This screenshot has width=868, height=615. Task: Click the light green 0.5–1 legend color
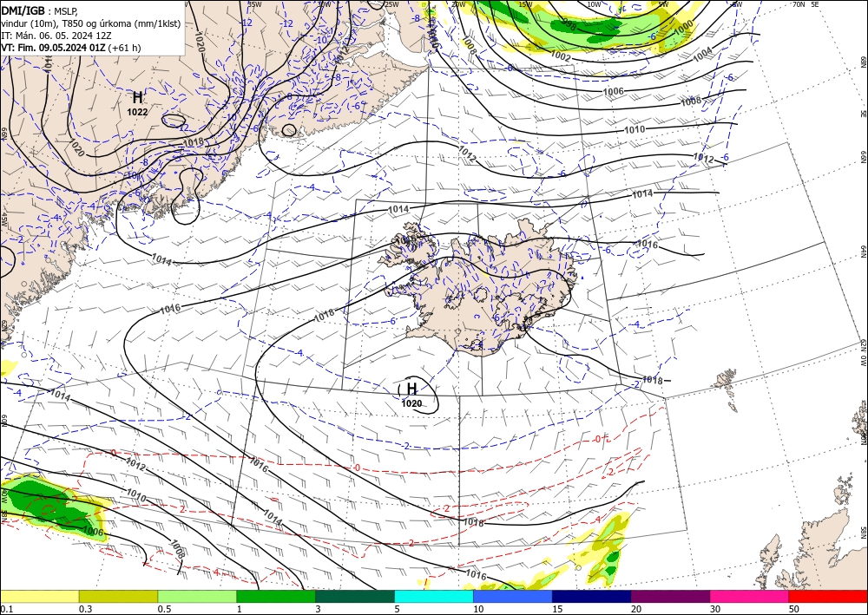pyautogui.click(x=197, y=597)
